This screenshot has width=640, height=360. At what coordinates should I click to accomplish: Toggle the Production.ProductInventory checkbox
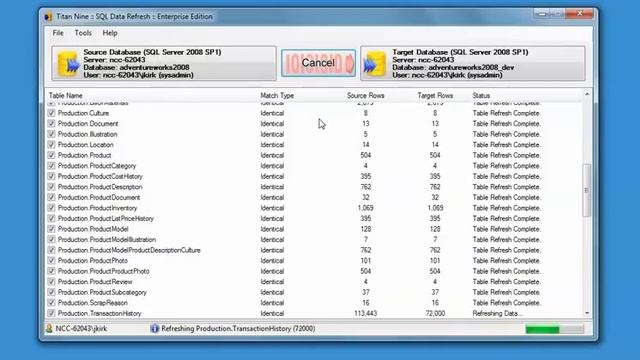pyautogui.click(x=51, y=208)
